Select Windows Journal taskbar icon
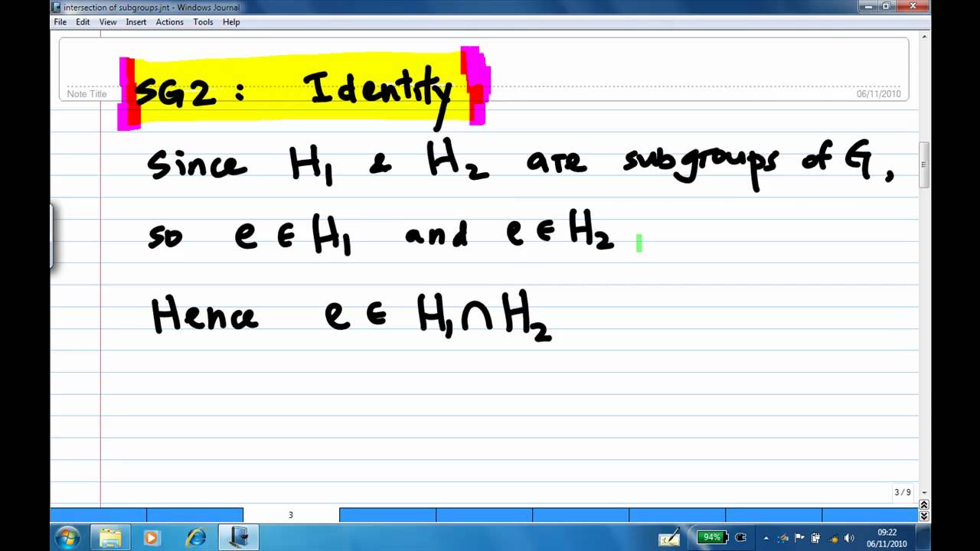 239,538
